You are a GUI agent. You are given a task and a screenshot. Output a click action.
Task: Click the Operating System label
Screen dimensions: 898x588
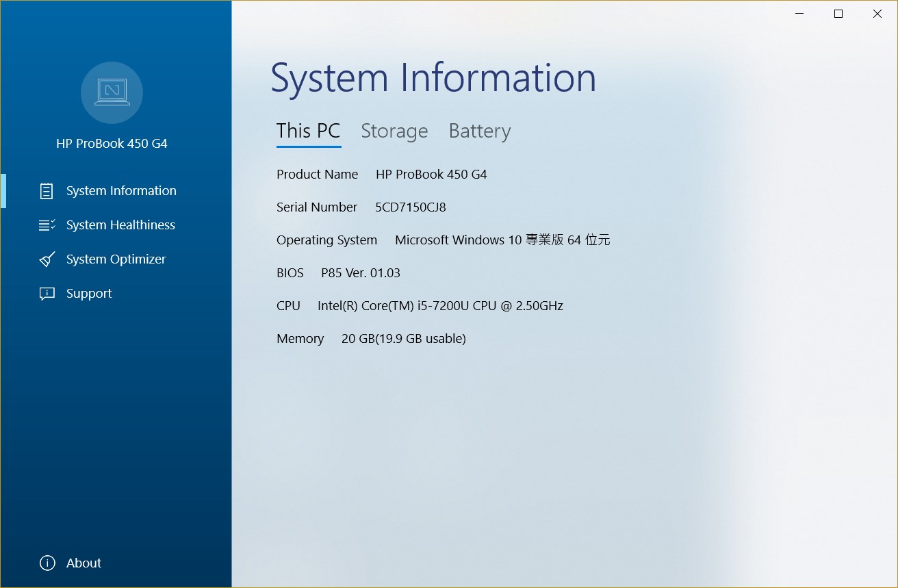click(x=327, y=240)
